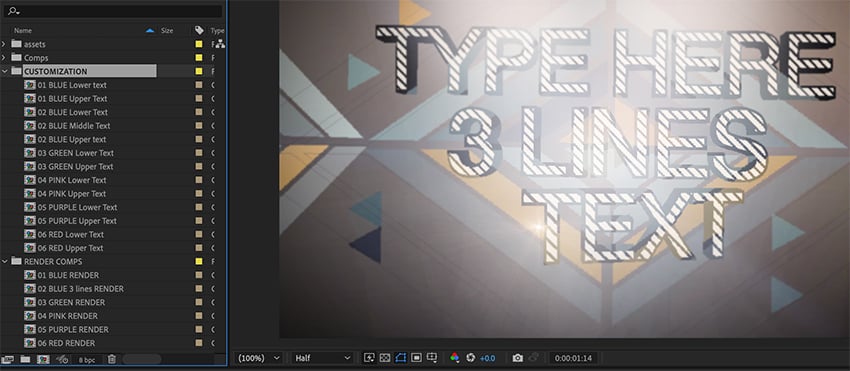Create a new composition from footer icon

click(43, 359)
